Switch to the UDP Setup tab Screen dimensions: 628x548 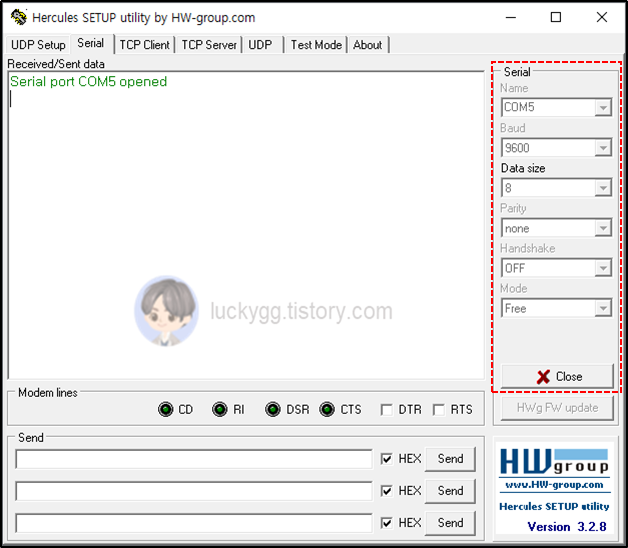tap(38, 44)
